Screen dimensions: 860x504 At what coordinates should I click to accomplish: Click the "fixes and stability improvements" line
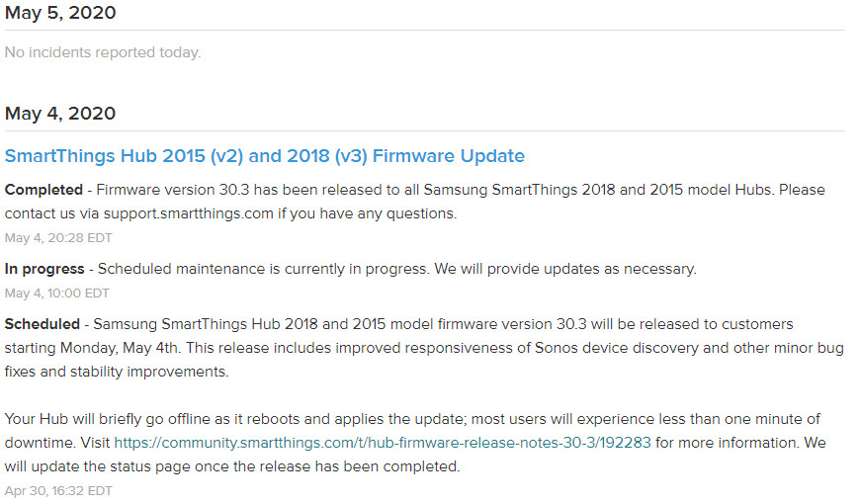[117, 372]
